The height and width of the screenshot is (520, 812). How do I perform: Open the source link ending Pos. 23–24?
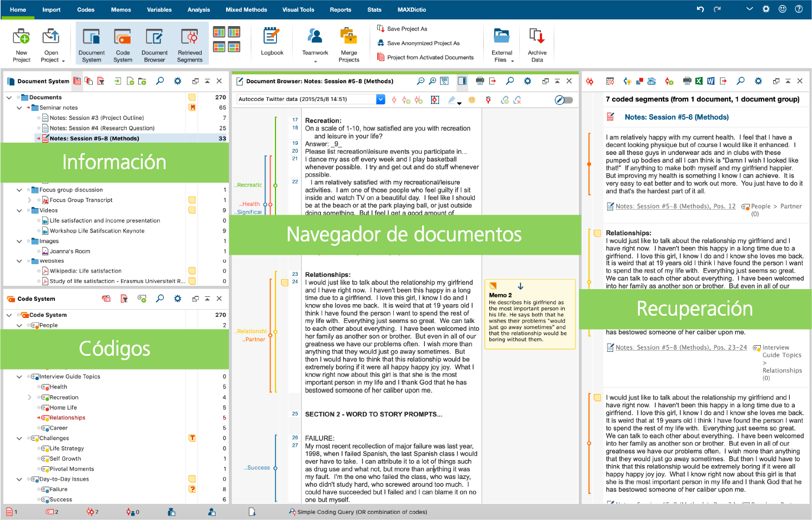pos(681,347)
